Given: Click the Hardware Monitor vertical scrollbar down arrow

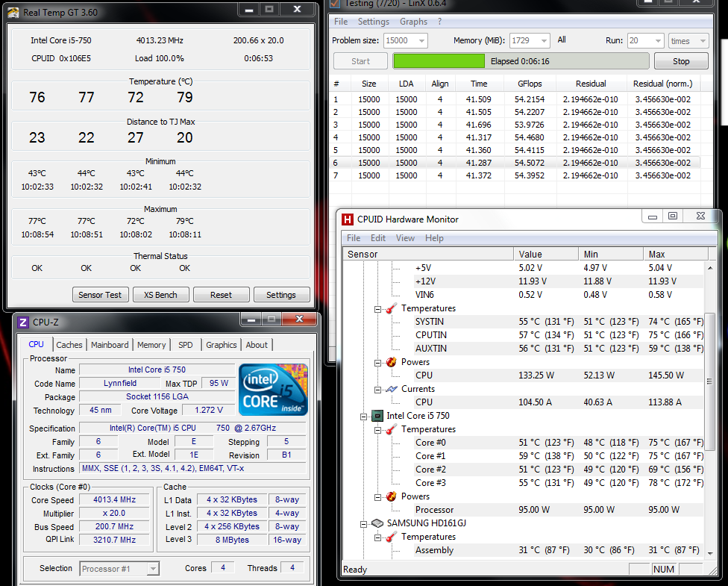Looking at the screenshot, I should click(x=709, y=553).
